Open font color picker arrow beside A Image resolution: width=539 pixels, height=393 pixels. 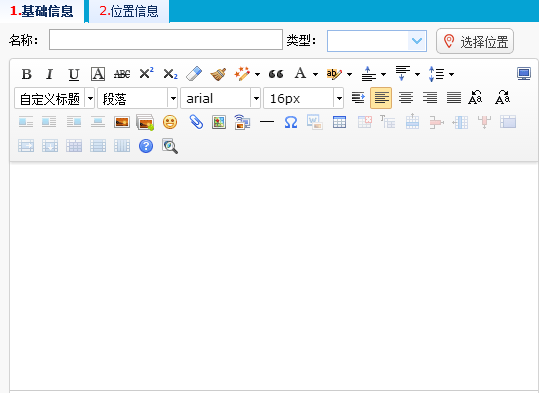pos(315,74)
